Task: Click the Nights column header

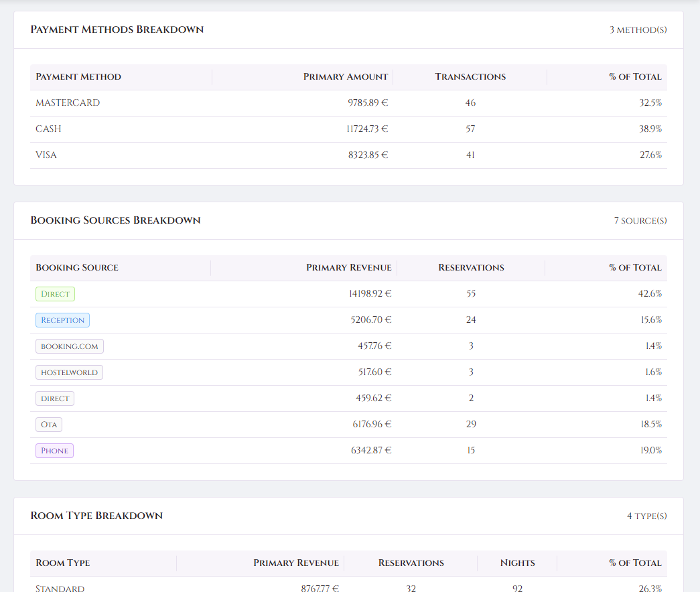Action: point(517,563)
